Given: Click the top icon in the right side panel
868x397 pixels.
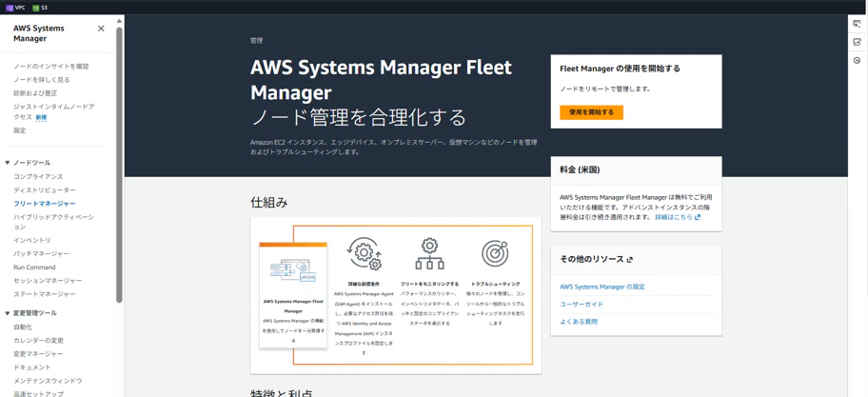Looking at the screenshot, I should click(857, 23).
